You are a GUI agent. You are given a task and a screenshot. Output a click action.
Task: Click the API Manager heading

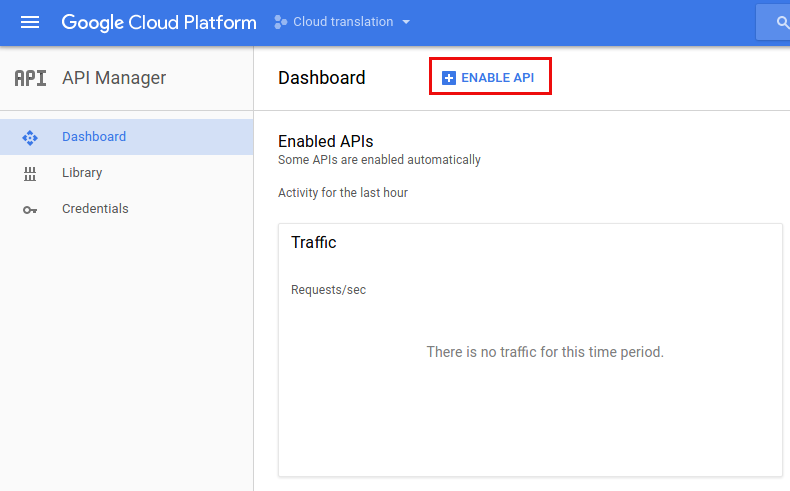tap(114, 78)
